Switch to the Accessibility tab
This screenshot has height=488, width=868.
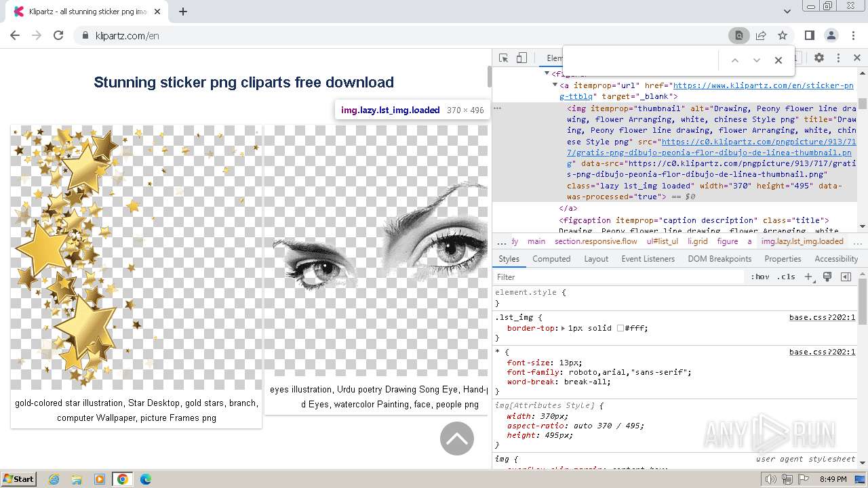836,259
